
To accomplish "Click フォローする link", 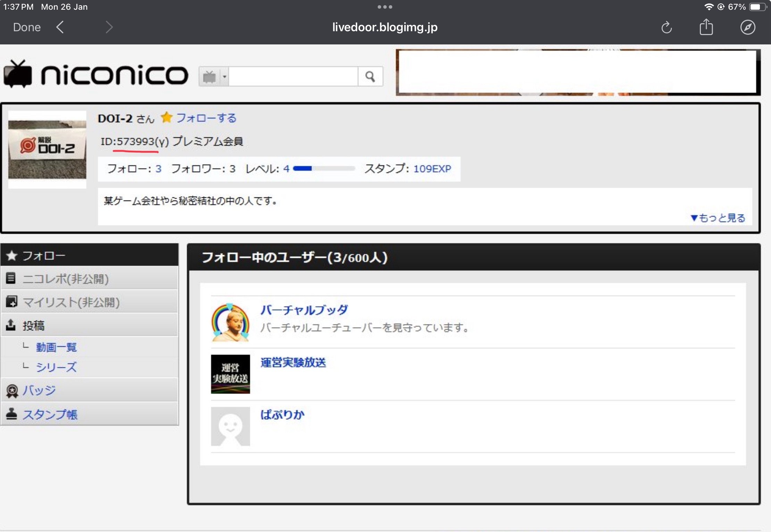I will coord(207,118).
